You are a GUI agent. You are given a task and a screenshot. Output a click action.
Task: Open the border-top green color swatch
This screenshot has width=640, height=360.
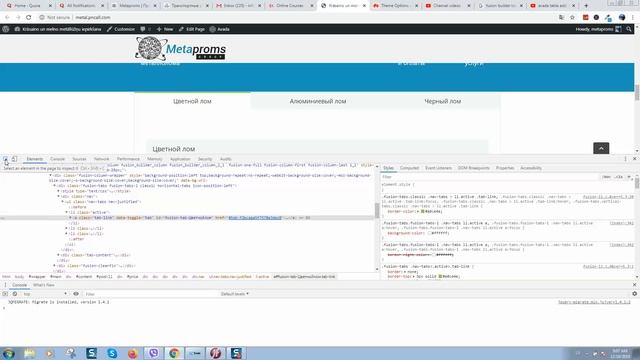440,276
